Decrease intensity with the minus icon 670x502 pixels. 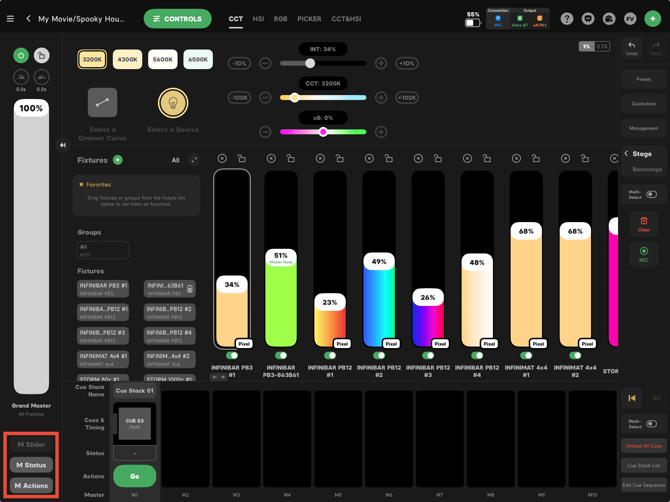[x=265, y=63]
